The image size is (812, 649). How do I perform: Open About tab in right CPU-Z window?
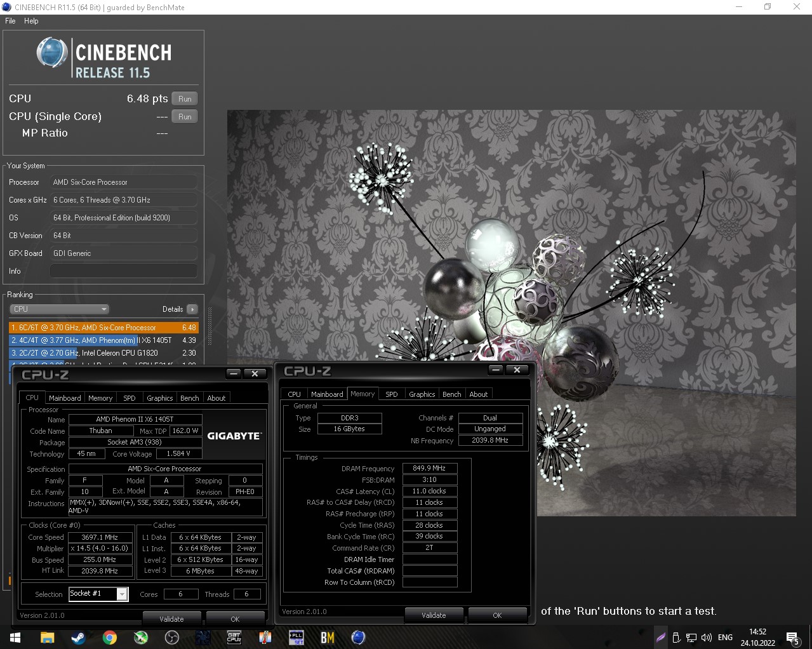pos(479,394)
